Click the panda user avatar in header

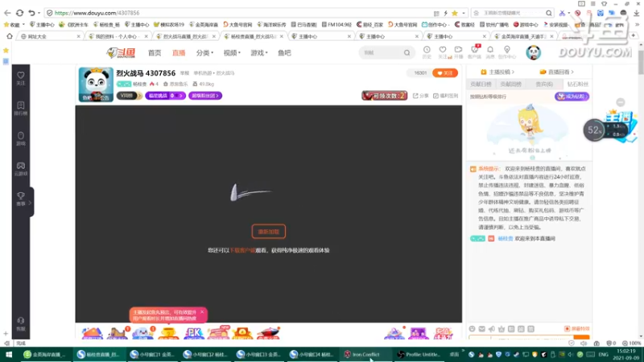[x=533, y=52]
